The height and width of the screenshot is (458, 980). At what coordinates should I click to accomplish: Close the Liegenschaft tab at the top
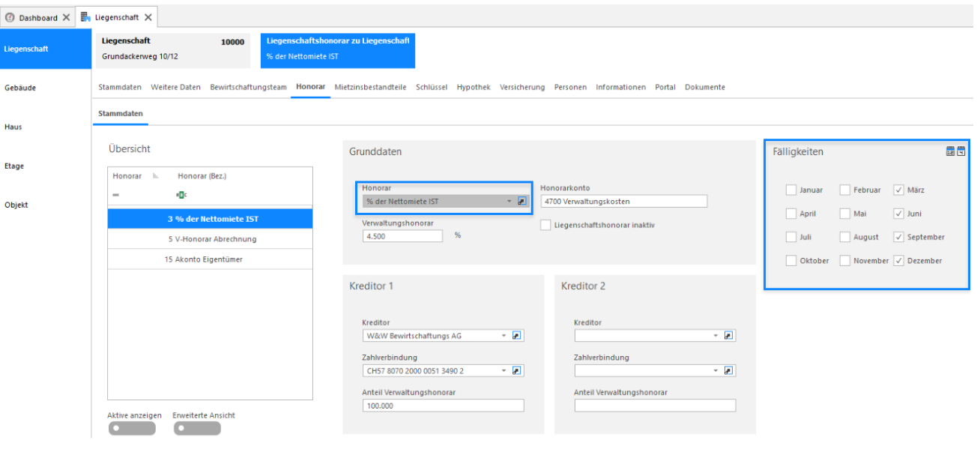(148, 17)
